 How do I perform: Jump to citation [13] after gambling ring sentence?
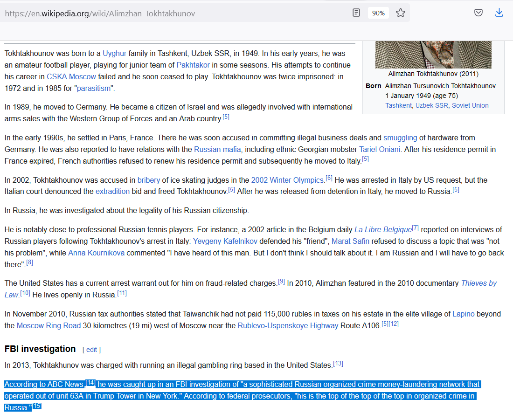[338, 364]
